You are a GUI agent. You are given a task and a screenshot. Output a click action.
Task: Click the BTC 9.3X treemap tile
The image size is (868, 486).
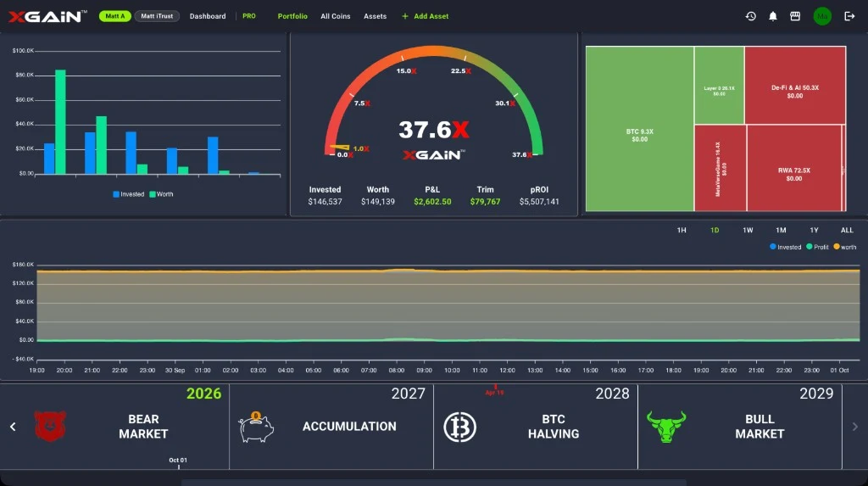coord(639,129)
